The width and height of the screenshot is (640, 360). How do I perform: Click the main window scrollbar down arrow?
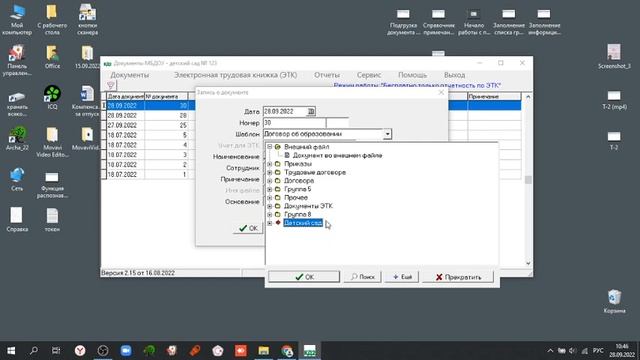tap(528, 263)
